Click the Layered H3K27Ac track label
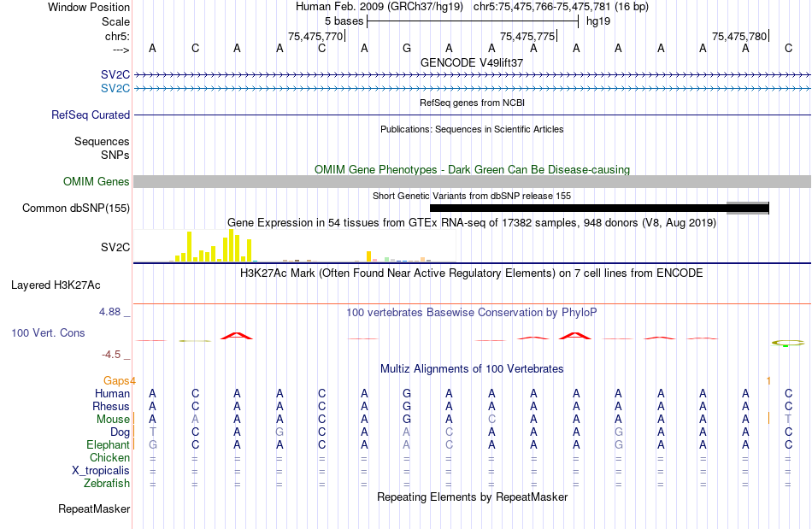 point(56,285)
